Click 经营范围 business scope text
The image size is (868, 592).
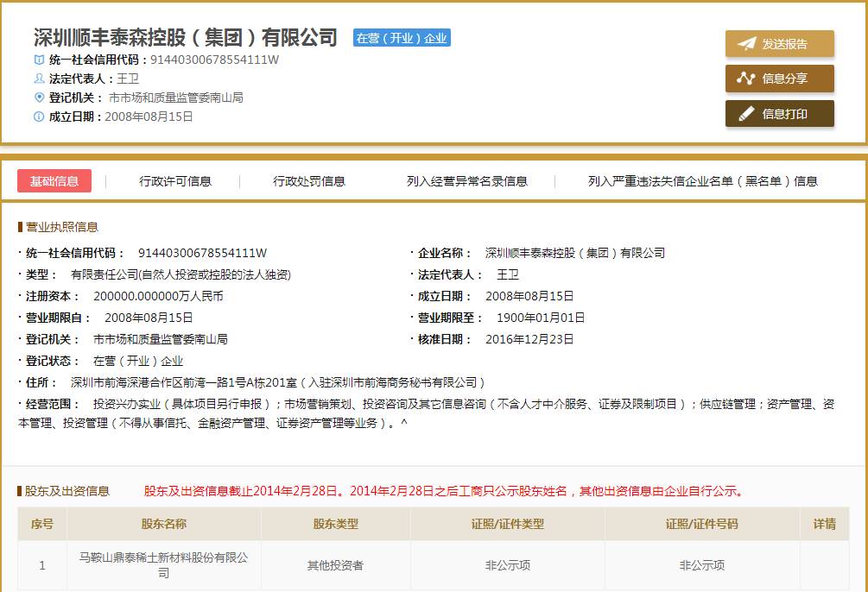pyautogui.click(x=427, y=413)
